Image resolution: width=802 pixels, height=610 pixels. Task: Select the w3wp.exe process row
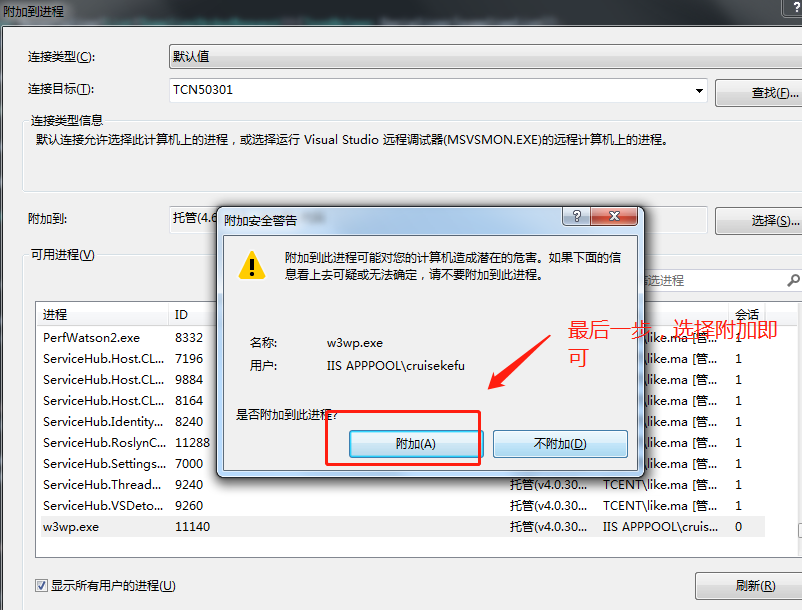coord(403,527)
